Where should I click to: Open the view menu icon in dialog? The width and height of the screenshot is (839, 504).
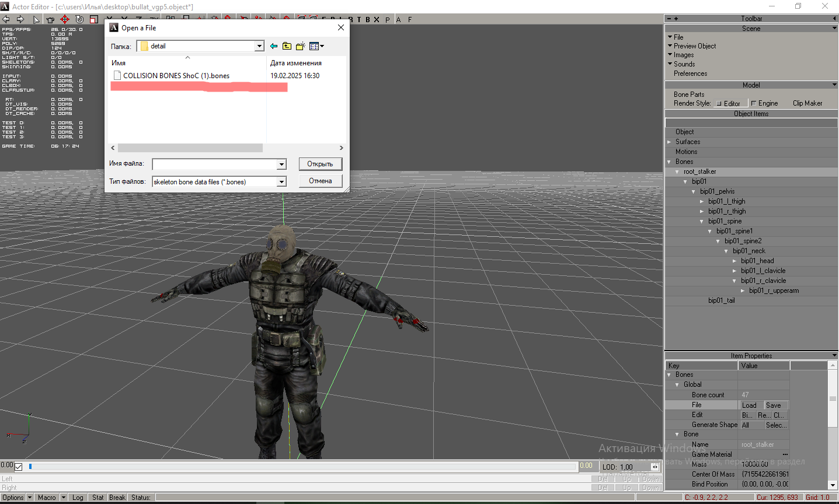(x=316, y=46)
